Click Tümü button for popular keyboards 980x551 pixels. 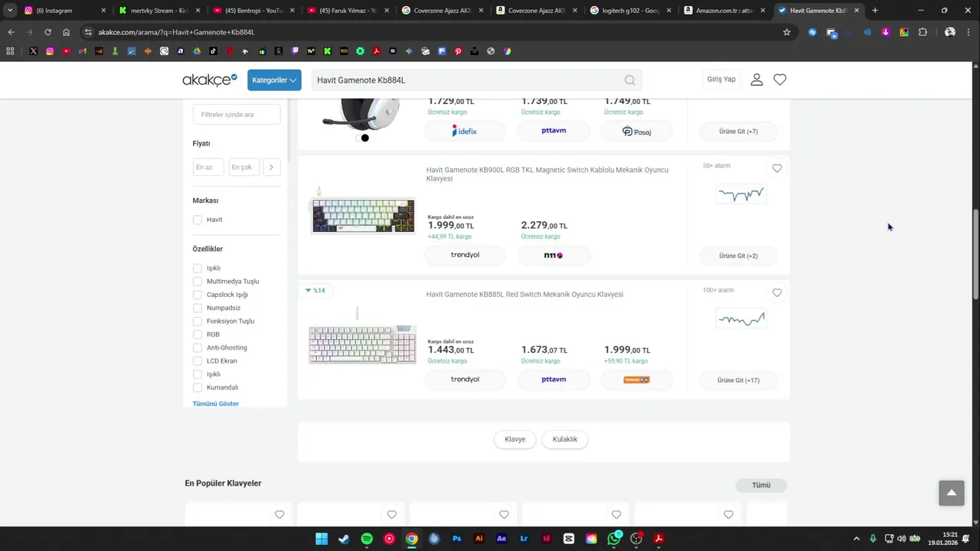pos(761,485)
